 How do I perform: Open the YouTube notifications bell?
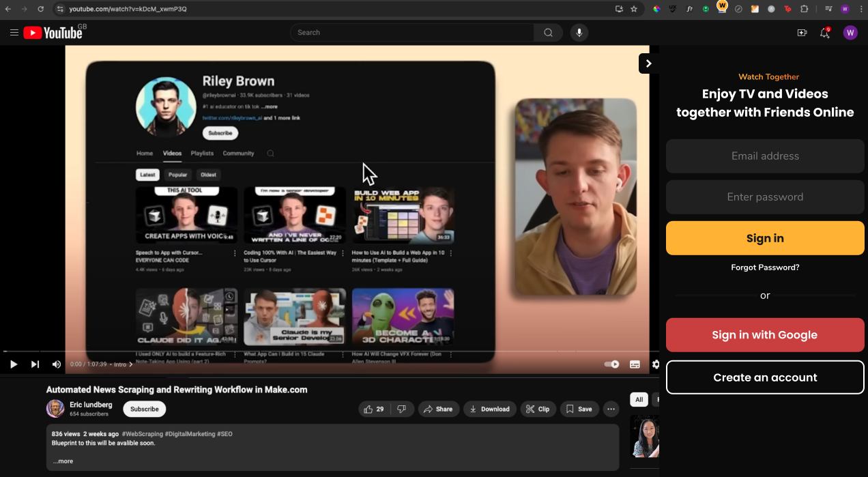coord(824,33)
